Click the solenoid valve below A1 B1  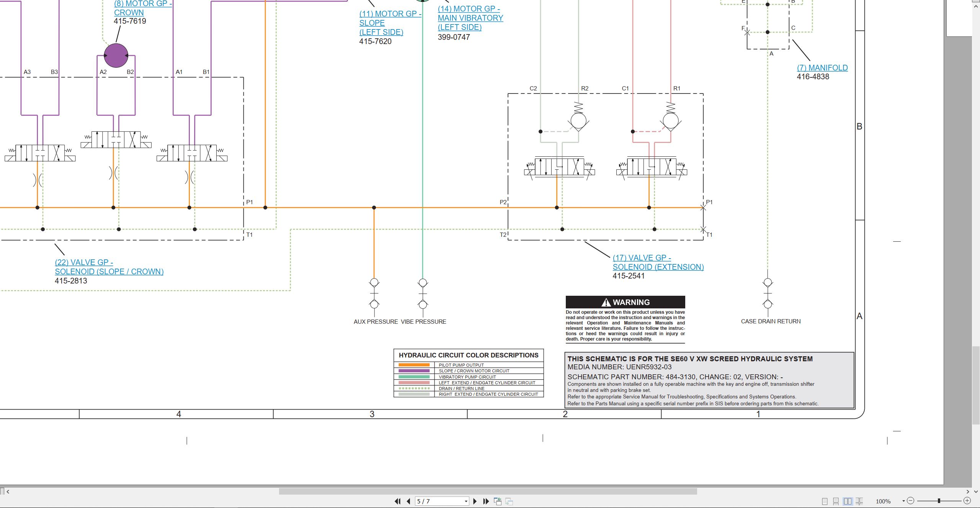click(192, 153)
